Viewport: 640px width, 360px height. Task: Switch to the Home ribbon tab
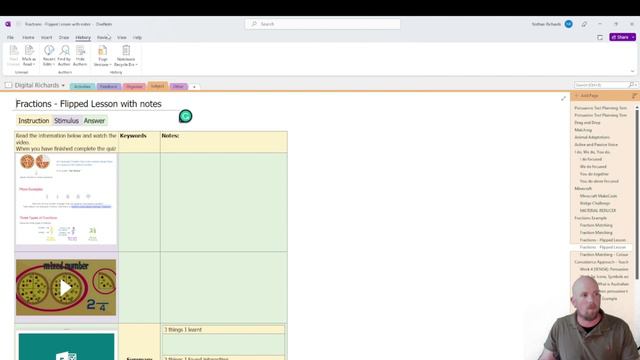point(28,38)
